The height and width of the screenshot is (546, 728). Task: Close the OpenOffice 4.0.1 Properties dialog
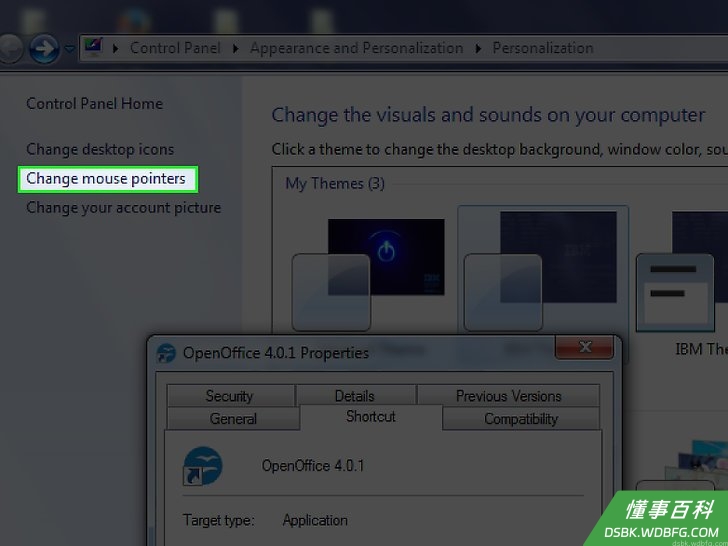(585, 346)
